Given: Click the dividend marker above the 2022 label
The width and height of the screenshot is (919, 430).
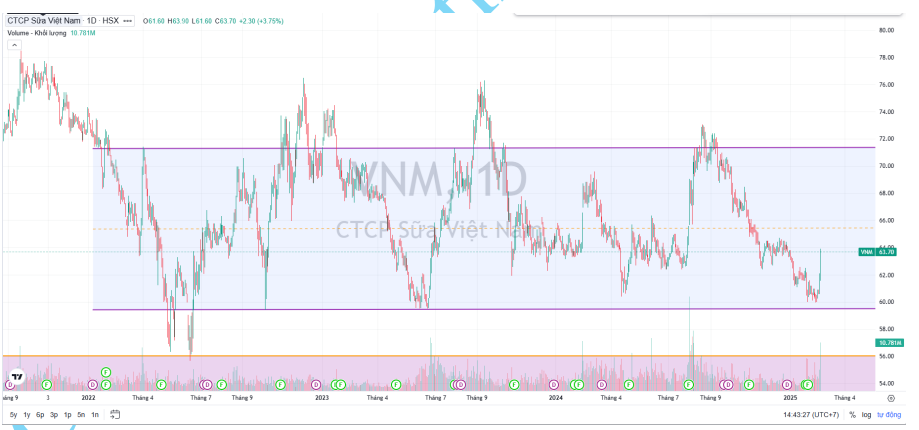Looking at the screenshot, I should [92, 384].
